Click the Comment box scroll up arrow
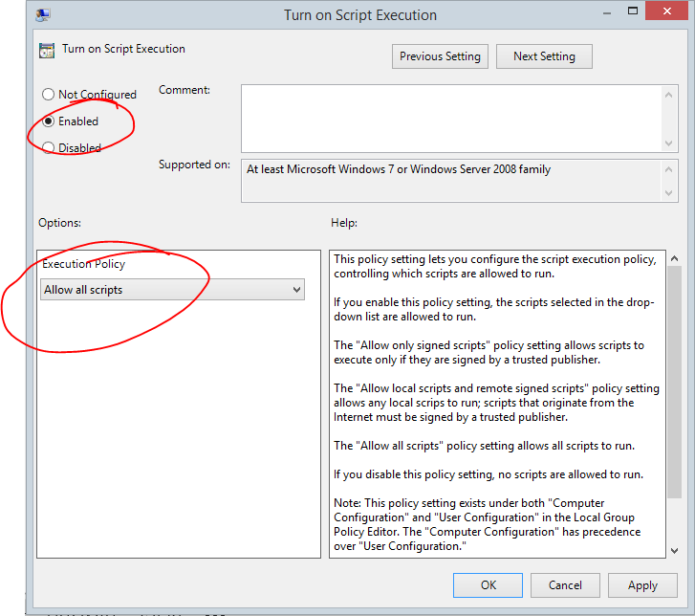The image size is (695, 616). 669,94
